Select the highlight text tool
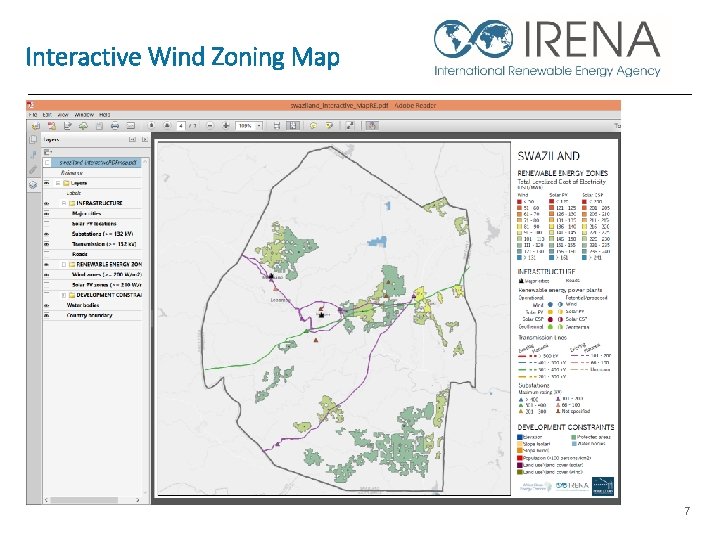The width and height of the screenshot is (720, 540). 329,125
